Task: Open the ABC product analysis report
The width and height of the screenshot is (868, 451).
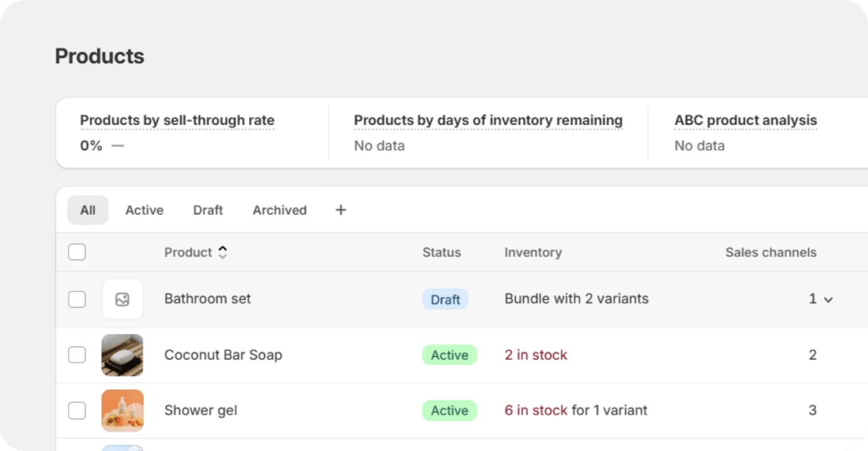Action: [745, 120]
